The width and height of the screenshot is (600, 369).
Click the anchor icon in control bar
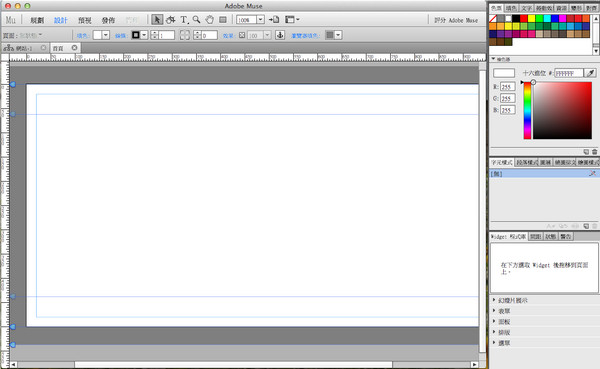(280, 35)
